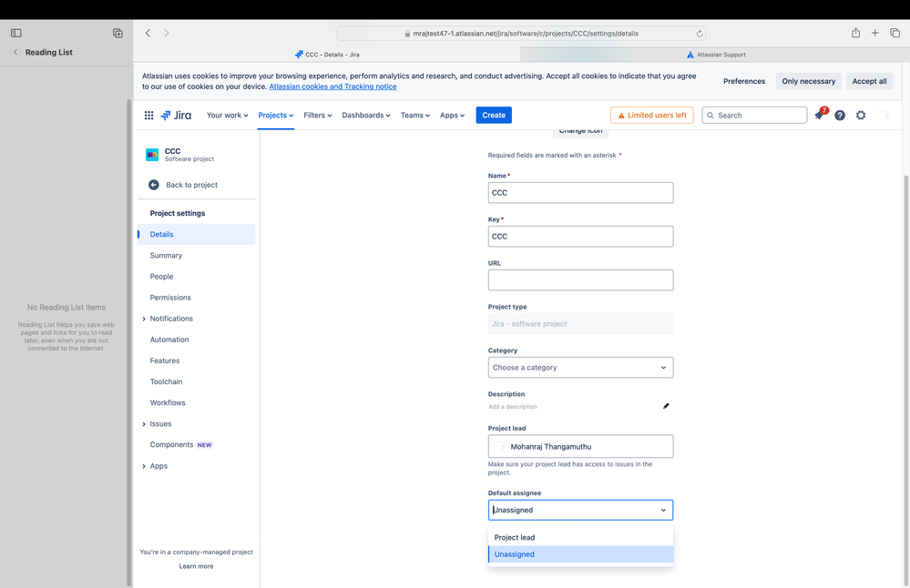Click the Safari address bar
This screenshot has width=910, height=588.
click(521, 34)
